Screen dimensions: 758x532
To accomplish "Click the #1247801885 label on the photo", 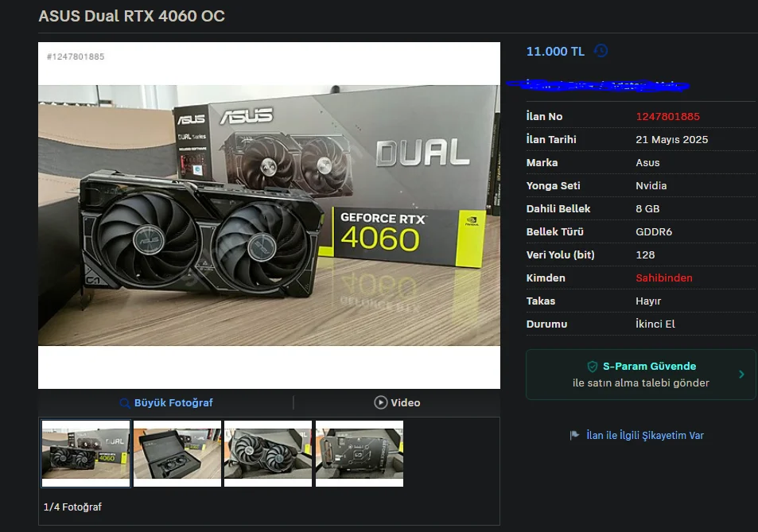I will click(76, 56).
